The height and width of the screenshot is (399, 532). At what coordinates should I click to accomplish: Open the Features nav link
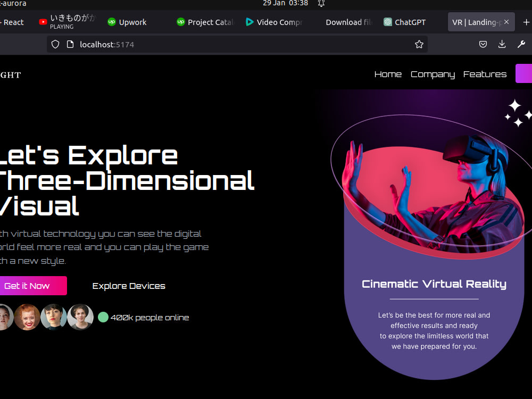point(485,74)
